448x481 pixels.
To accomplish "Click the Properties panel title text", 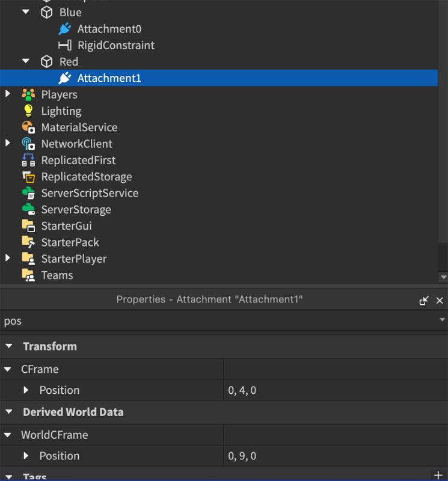I will (209, 299).
